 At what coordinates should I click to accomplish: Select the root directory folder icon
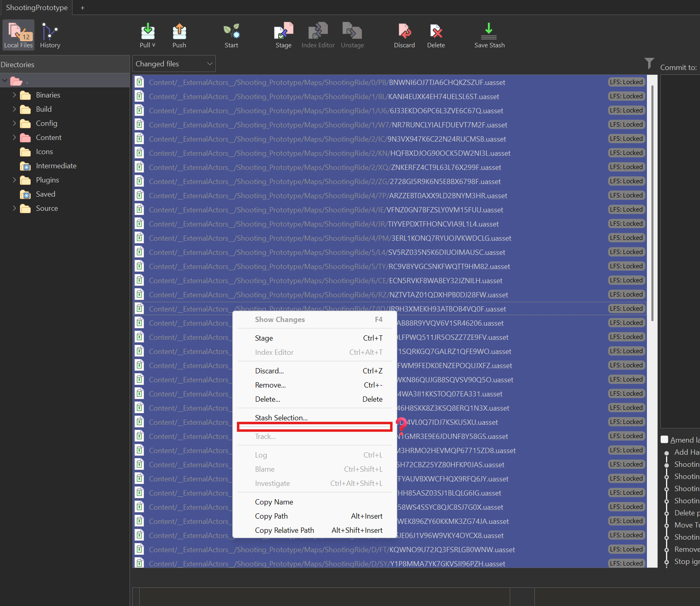tap(16, 81)
